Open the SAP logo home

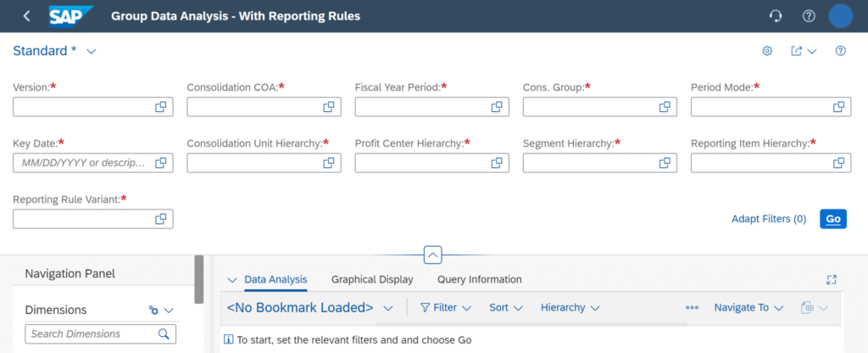[x=71, y=16]
